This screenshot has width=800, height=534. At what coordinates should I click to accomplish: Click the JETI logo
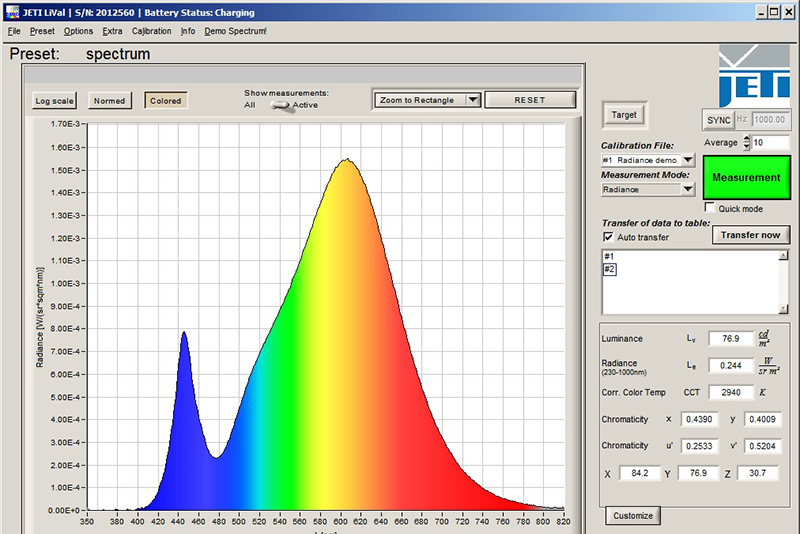[x=754, y=76]
